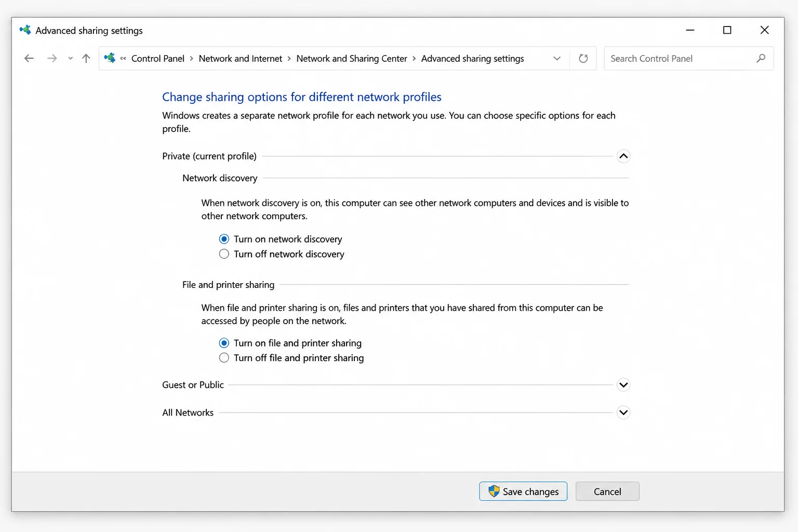Viewport: 798px width, 532px height.
Task: Expand hidden breadcrumb chevrons in address bar
Action: [123, 59]
